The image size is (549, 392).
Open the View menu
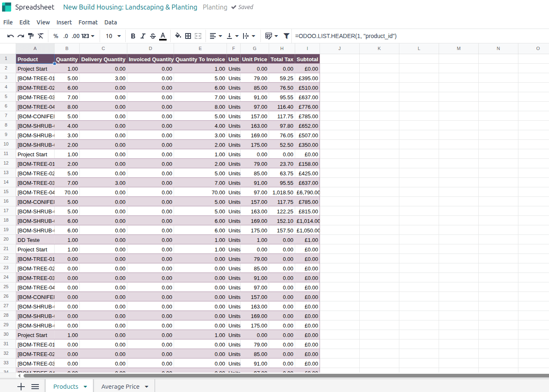pyautogui.click(x=43, y=22)
